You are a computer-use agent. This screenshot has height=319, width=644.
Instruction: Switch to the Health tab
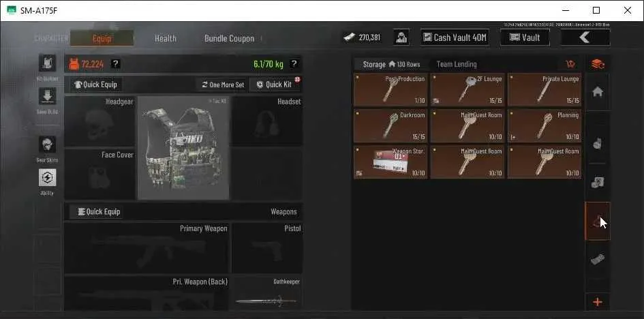coord(166,38)
